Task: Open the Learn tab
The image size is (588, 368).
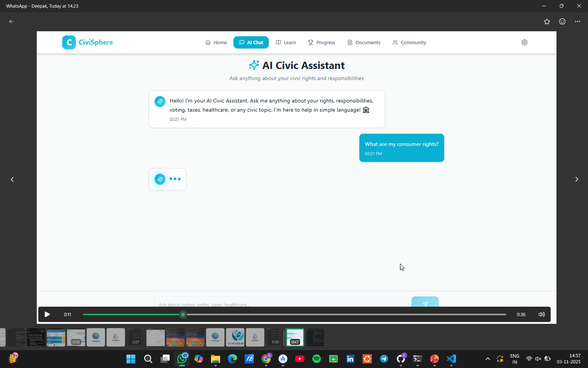Action: 286,42
